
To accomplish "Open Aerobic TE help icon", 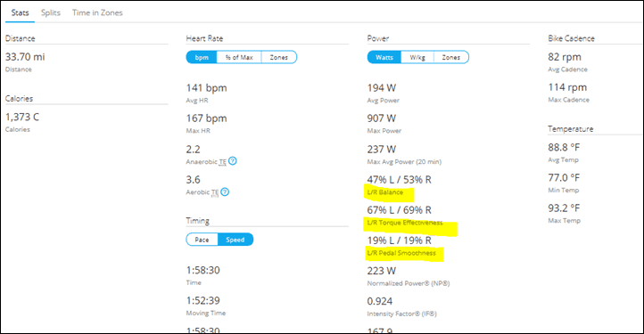I will 225,191.
